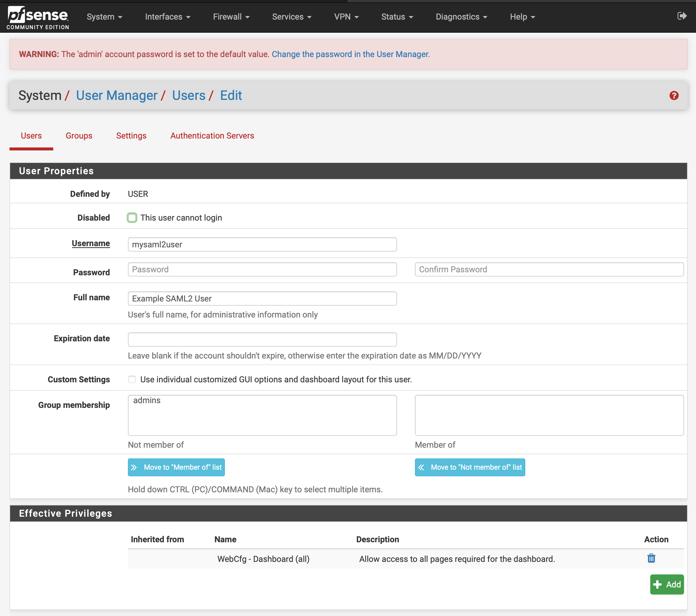The image size is (696, 616).
Task: Switch to the Groups tab
Action: click(x=79, y=136)
